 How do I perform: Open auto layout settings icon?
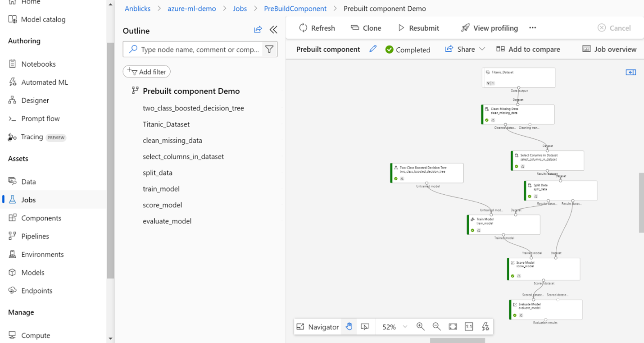485,327
